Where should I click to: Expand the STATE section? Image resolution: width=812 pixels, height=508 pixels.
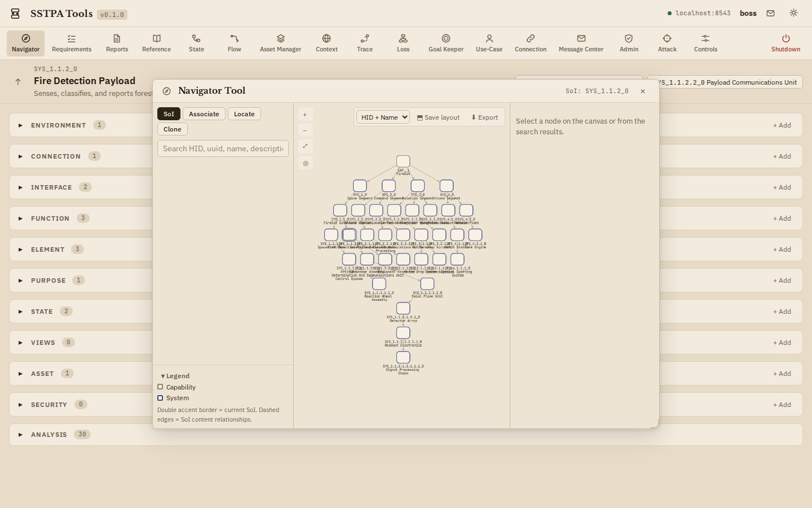[x=20, y=312]
